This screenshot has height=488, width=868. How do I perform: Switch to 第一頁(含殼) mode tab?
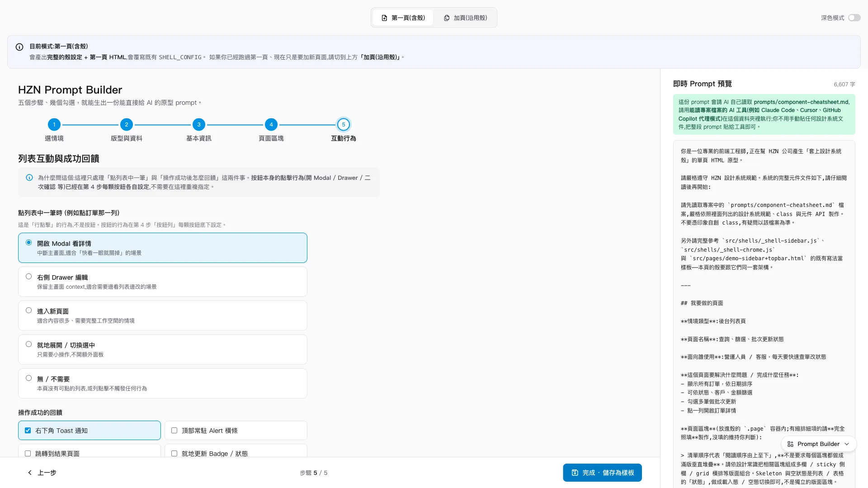click(x=403, y=18)
